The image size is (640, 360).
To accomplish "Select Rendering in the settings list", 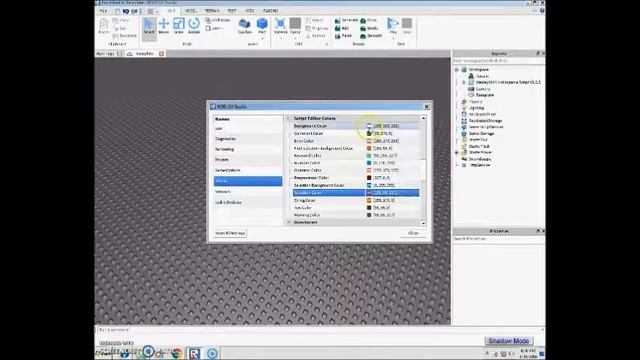I will pos(248,149).
